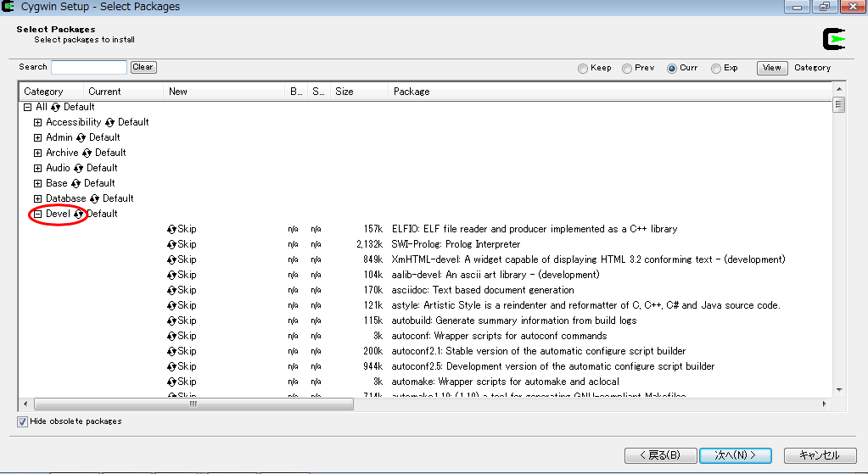Select the Keep radio button

click(x=582, y=69)
